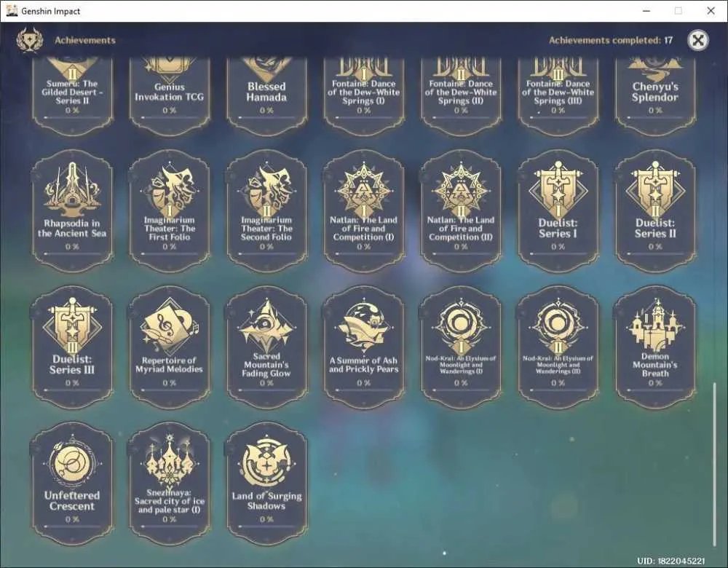This screenshot has width=728, height=568.
Task: Select the "Chenyu's Splendor" title text
Action: 655,92
